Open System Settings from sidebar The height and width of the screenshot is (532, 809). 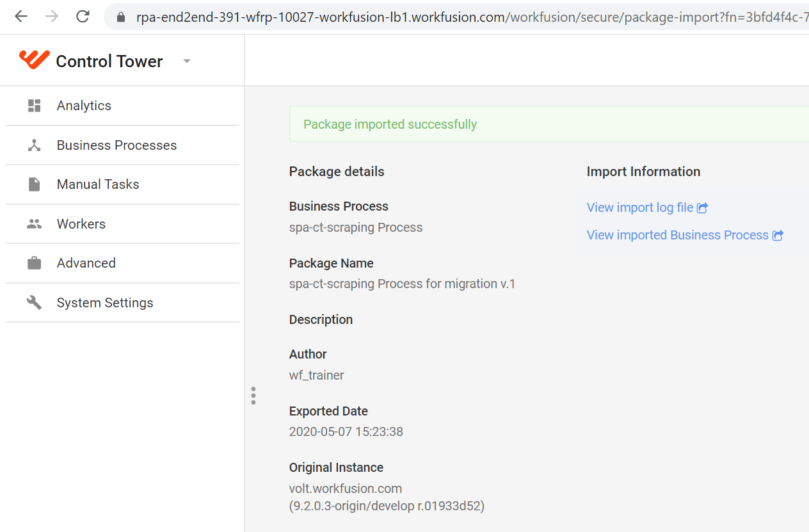tap(122, 302)
